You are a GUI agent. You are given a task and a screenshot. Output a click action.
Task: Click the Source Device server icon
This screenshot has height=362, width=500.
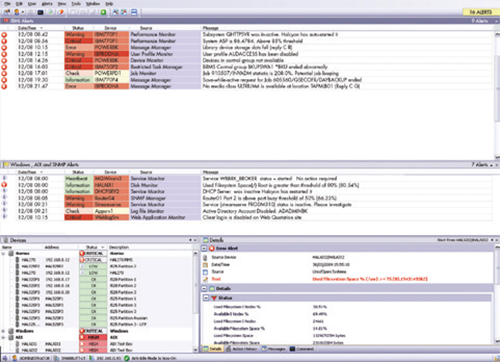pyautogui.click(x=205, y=257)
